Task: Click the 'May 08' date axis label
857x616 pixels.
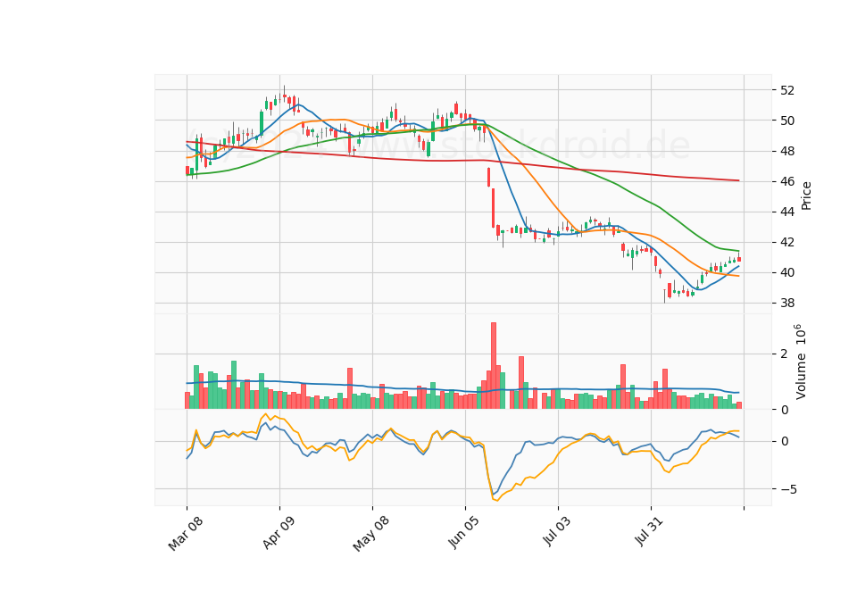Action: (x=370, y=533)
